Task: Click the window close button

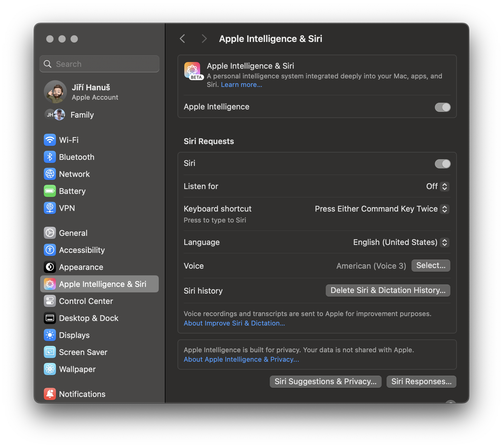Action: [50, 39]
